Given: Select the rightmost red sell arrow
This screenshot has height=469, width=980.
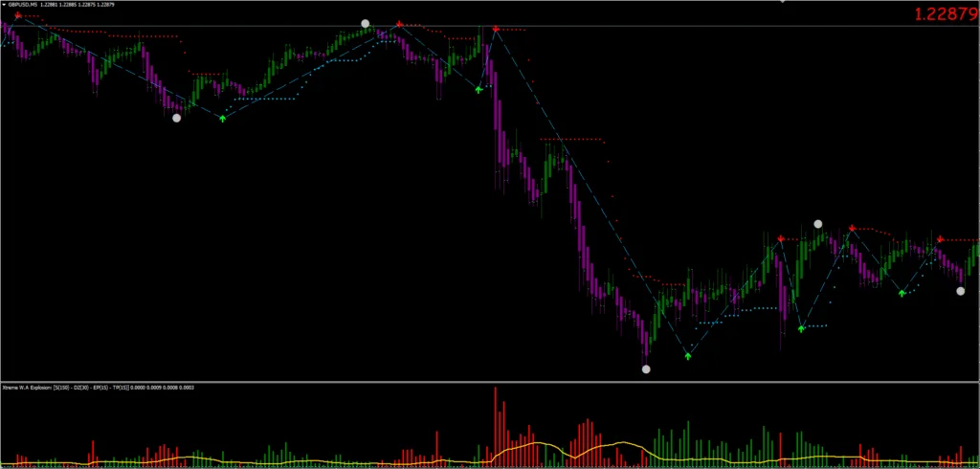Looking at the screenshot, I should tap(940, 239).
